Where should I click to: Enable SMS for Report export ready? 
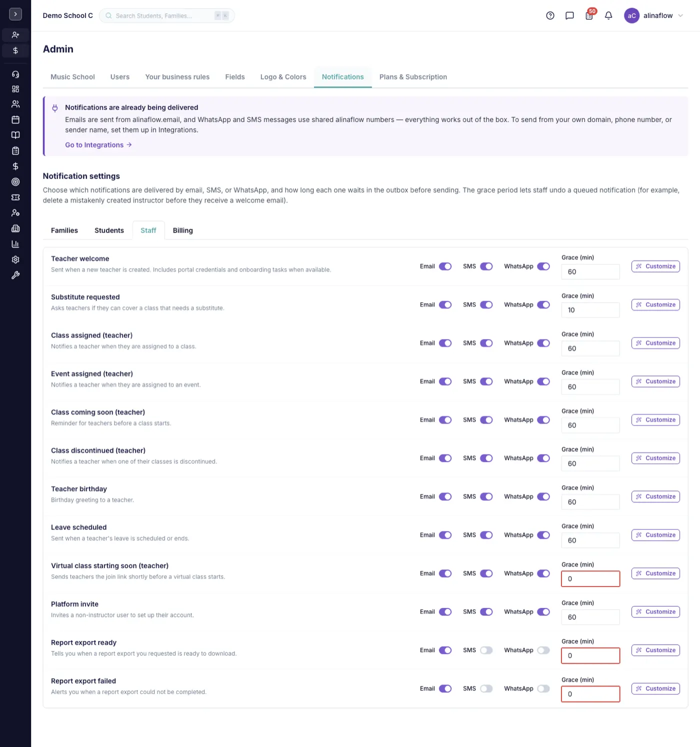pyautogui.click(x=486, y=650)
